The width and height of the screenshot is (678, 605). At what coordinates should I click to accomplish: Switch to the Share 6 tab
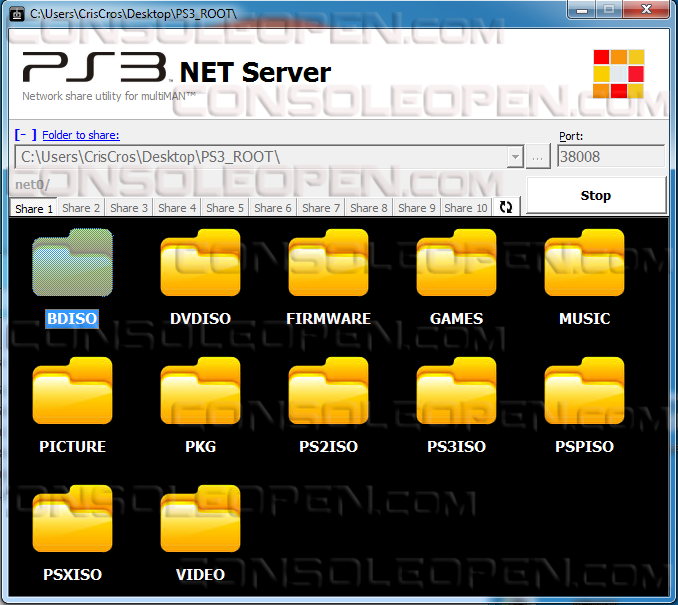273,208
